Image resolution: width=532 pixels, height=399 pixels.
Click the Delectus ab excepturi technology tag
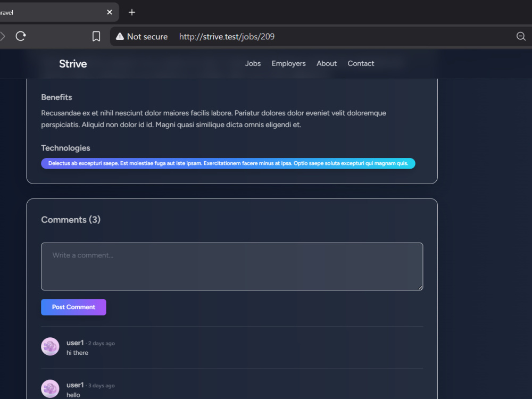pyautogui.click(x=228, y=163)
